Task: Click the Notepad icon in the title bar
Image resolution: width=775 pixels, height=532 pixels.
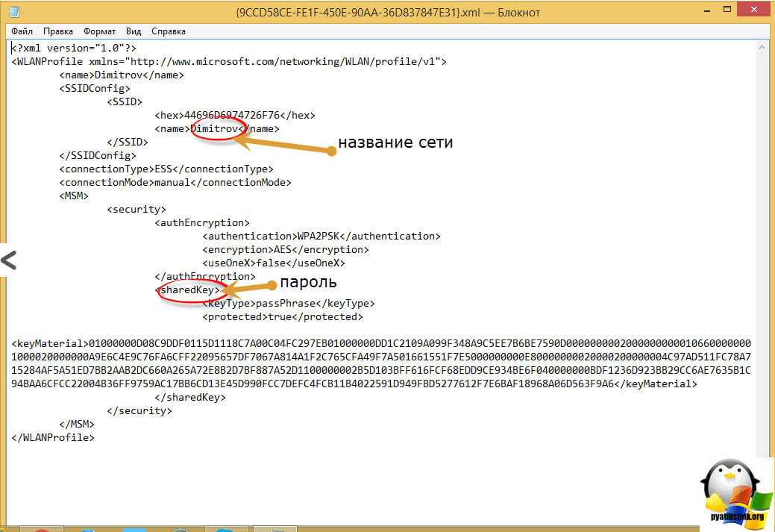Action: pos(14,12)
